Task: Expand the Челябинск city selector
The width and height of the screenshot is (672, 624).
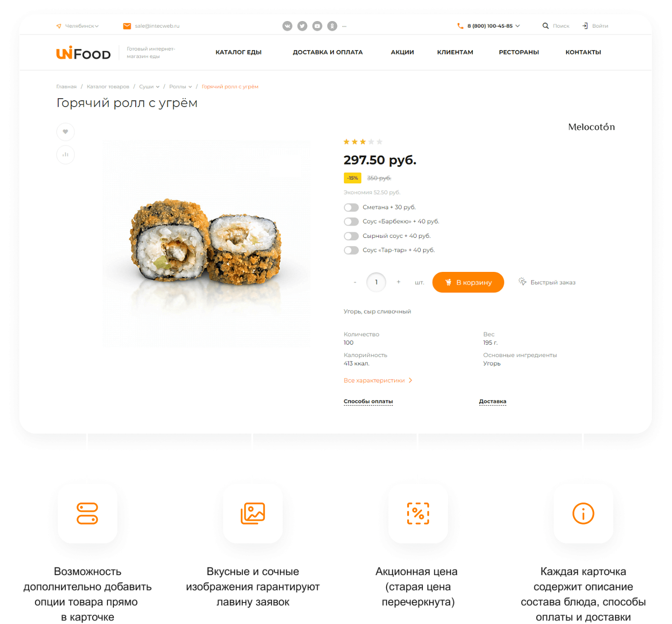Action: [78, 26]
